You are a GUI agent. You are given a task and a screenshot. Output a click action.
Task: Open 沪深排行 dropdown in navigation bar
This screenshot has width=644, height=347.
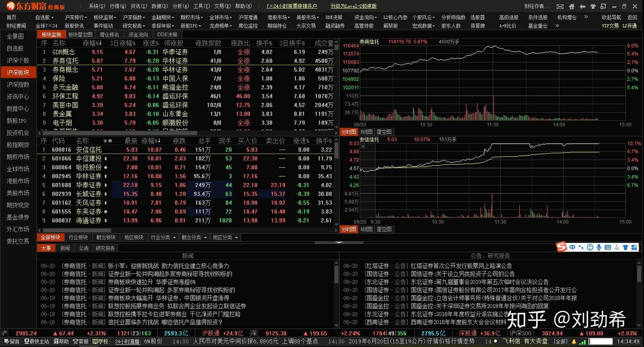tap(76, 17)
